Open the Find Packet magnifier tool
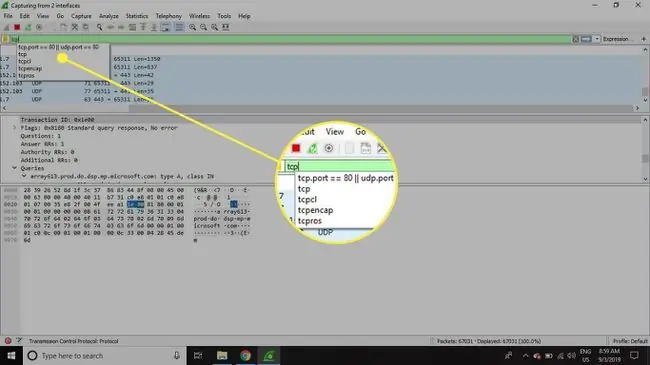 pyautogui.click(x=99, y=27)
